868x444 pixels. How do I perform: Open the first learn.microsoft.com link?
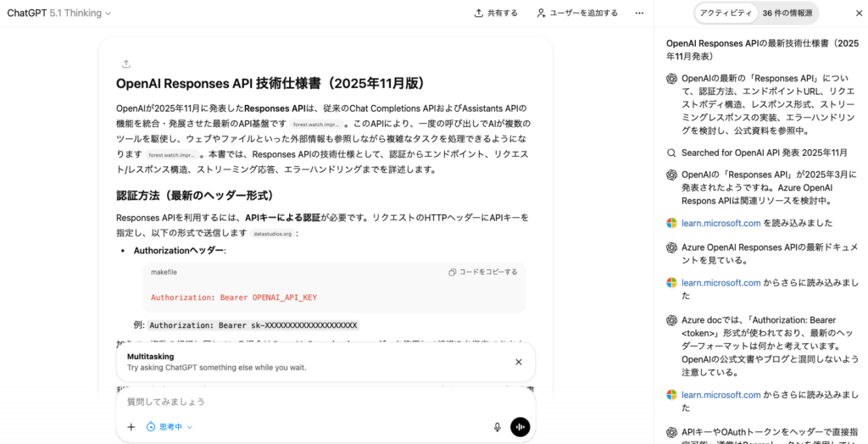[721, 223]
